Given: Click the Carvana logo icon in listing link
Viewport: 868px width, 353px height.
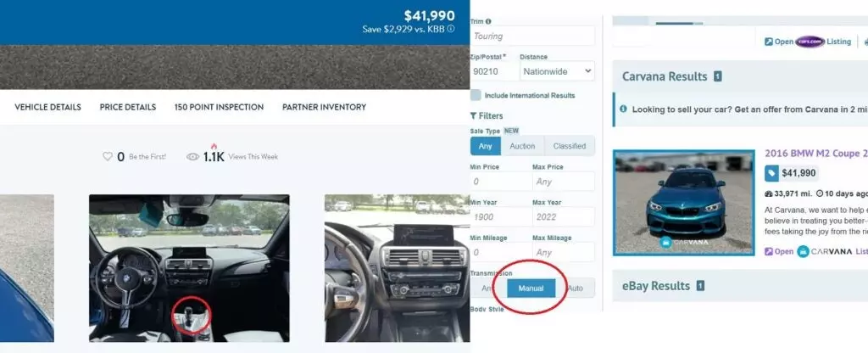Looking at the screenshot, I should (804, 251).
